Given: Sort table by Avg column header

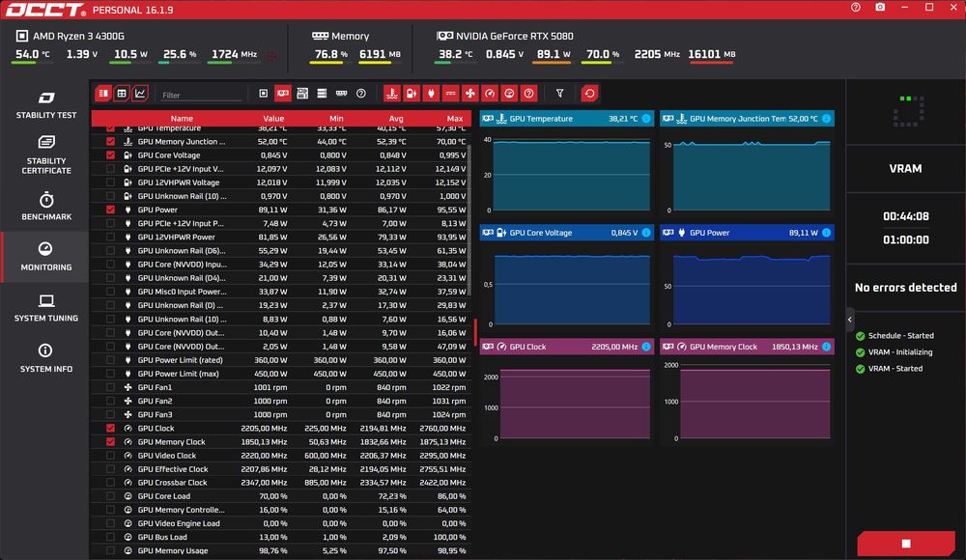Looking at the screenshot, I should [396, 119].
